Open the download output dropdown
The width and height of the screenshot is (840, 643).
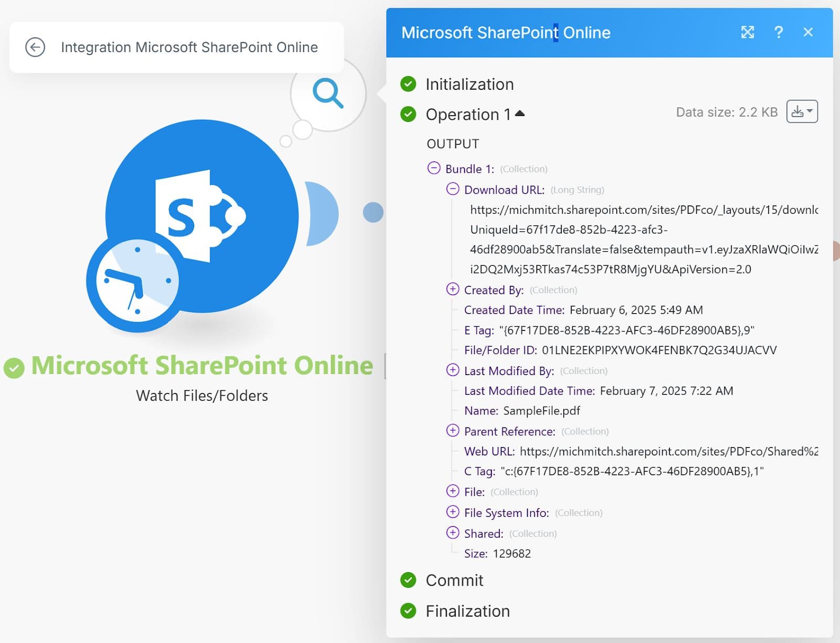pos(802,111)
